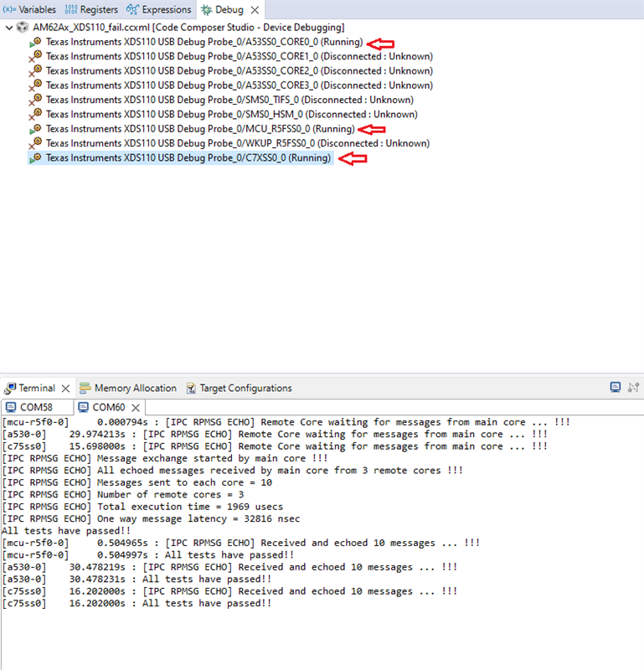Click the 'Total execution time = 1969 usecs' line
This screenshot has width=644, height=670.
point(142,507)
